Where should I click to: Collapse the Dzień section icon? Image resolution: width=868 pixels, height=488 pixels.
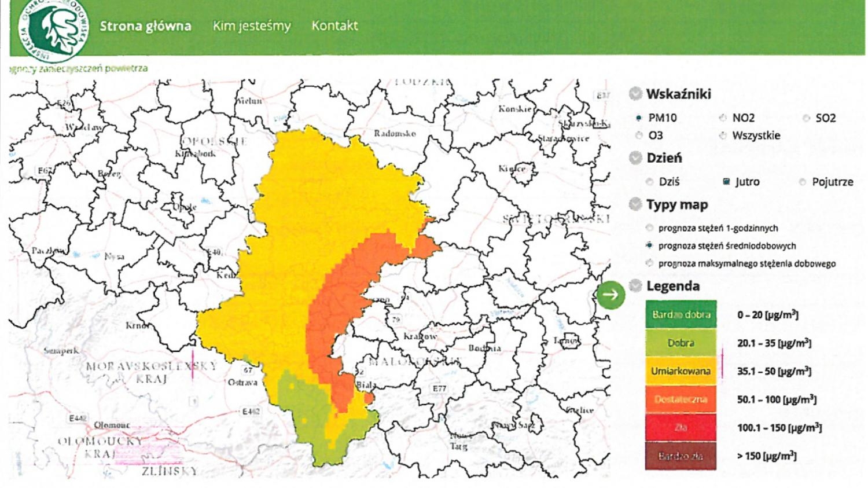pyautogui.click(x=635, y=158)
